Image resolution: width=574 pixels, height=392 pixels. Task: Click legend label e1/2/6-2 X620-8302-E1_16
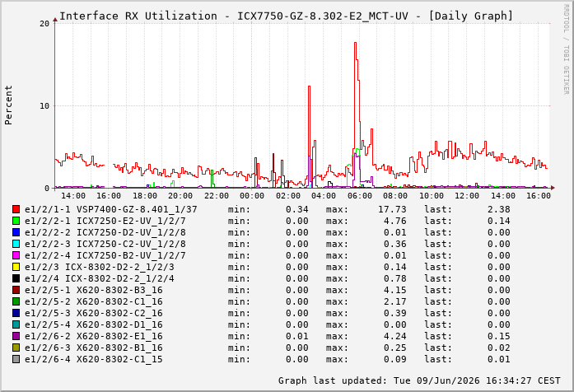point(94,336)
